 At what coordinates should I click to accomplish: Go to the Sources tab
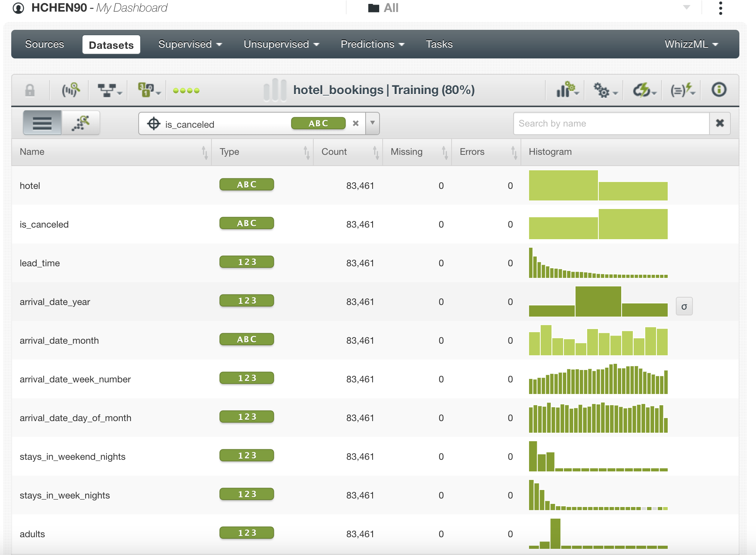click(x=45, y=44)
